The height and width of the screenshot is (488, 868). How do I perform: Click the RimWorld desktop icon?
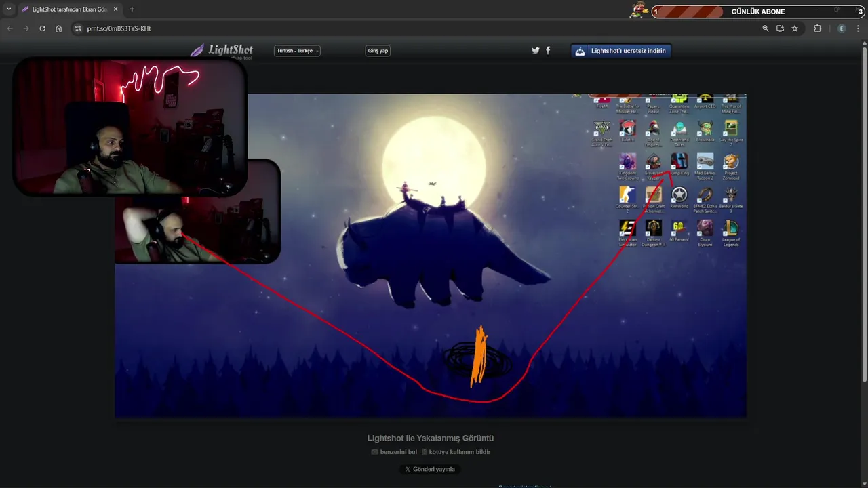click(x=679, y=198)
